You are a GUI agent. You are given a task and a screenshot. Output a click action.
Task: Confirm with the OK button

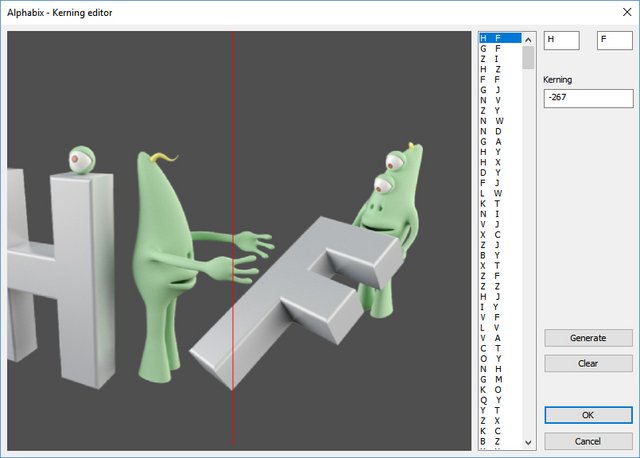tap(588, 415)
